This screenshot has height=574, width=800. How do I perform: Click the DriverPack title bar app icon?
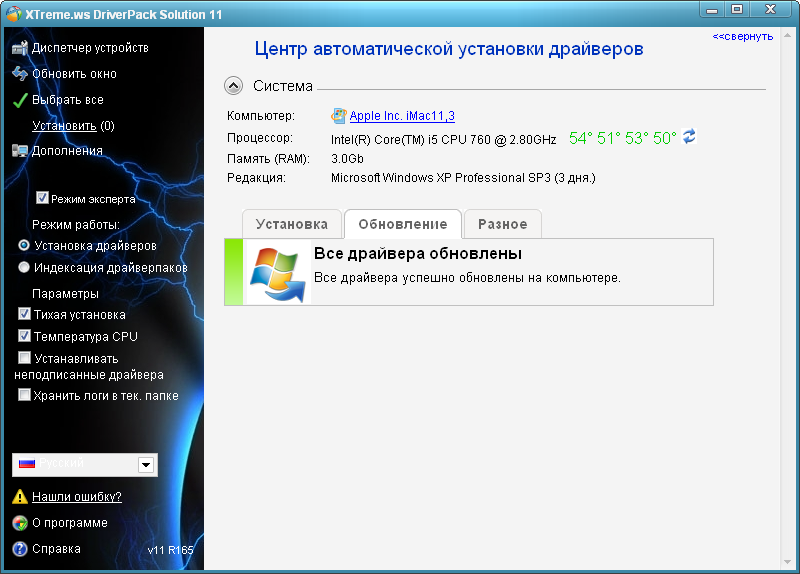(14, 14)
